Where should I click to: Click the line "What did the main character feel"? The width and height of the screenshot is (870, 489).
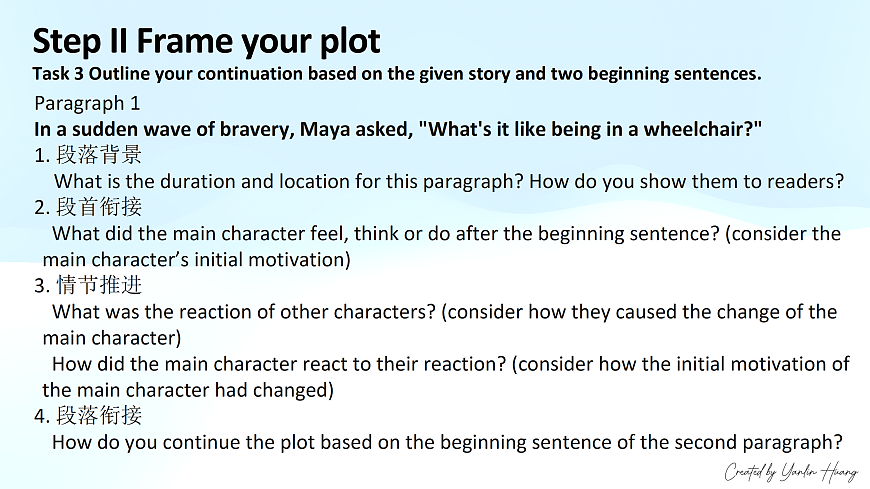point(446,234)
